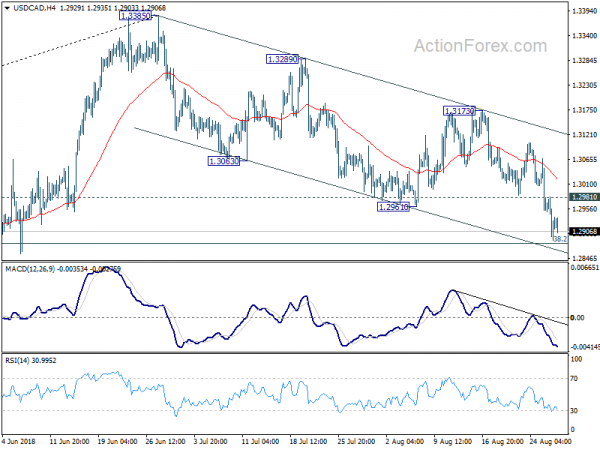
Task: Click the 1.30630 low price label
Action: click(x=225, y=161)
